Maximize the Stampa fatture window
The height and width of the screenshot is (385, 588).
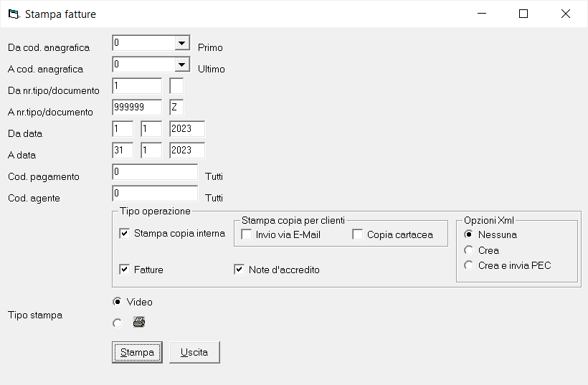(523, 14)
